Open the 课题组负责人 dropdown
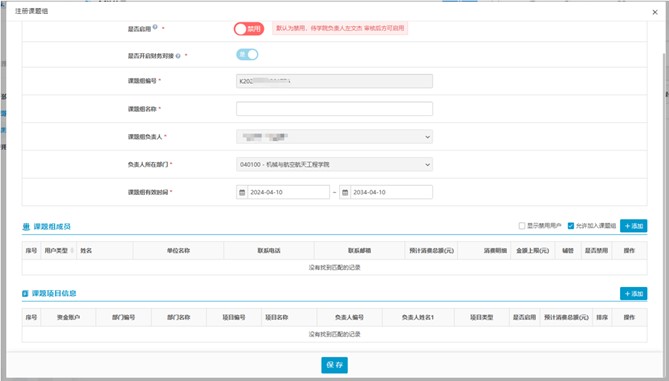 click(334, 137)
